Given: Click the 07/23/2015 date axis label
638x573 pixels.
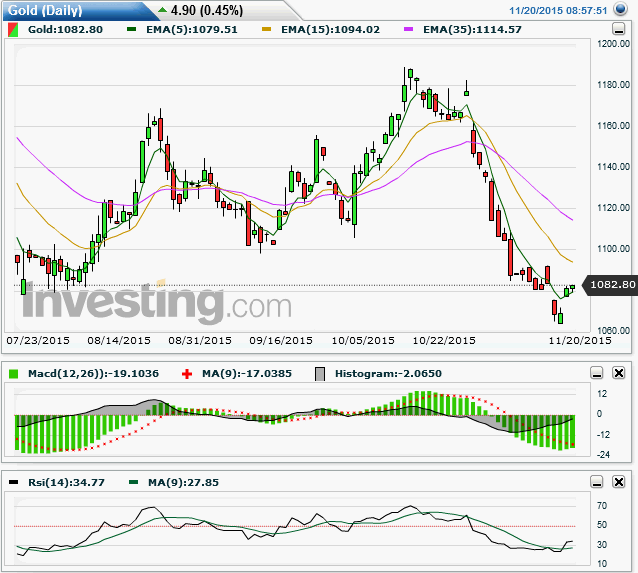Looking at the screenshot, I should [38, 341].
